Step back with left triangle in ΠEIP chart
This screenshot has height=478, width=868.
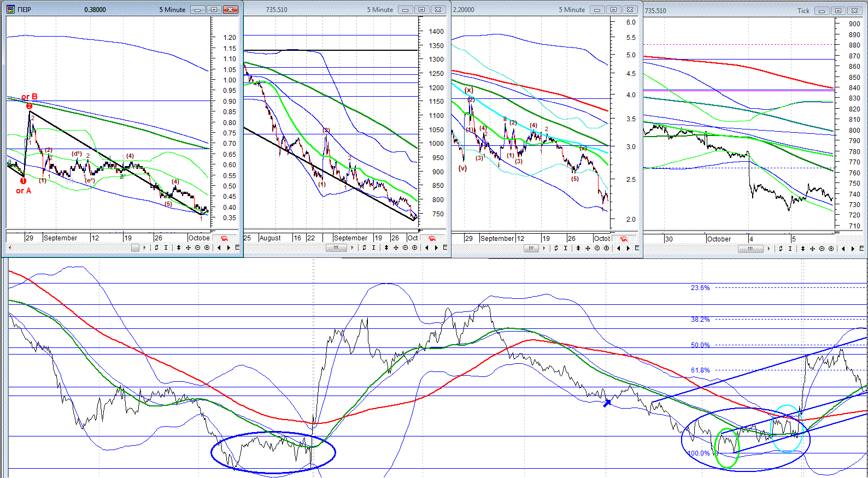point(219,247)
